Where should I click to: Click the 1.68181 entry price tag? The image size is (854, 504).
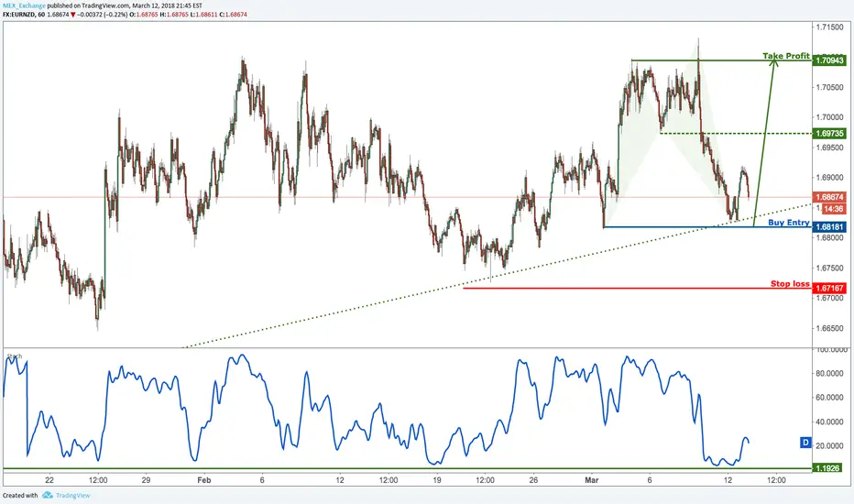tap(829, 226)
